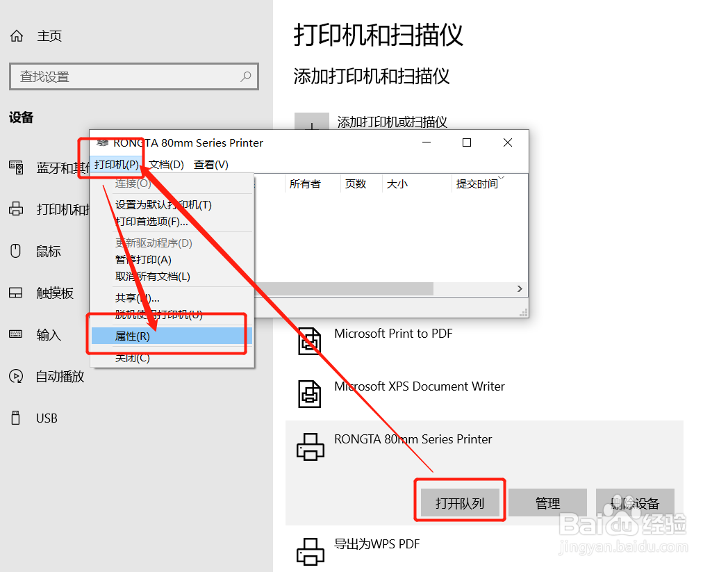728x572 pixels.
Task: Select Microsoft XPS Document Writer name
Action: [420, 386]
